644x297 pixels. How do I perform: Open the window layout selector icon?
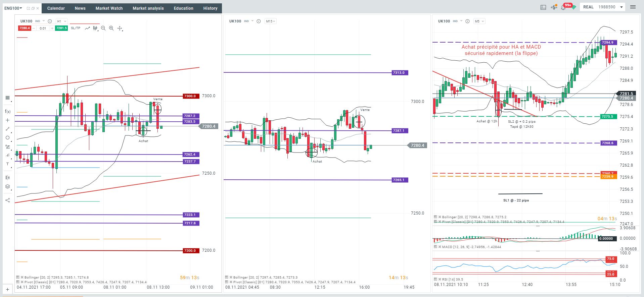coord(543,7)
